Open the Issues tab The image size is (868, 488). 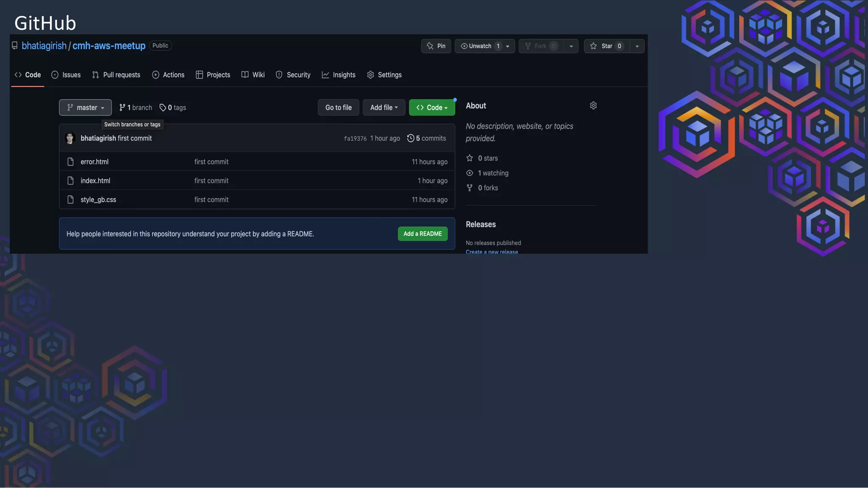tap(66, 75)
